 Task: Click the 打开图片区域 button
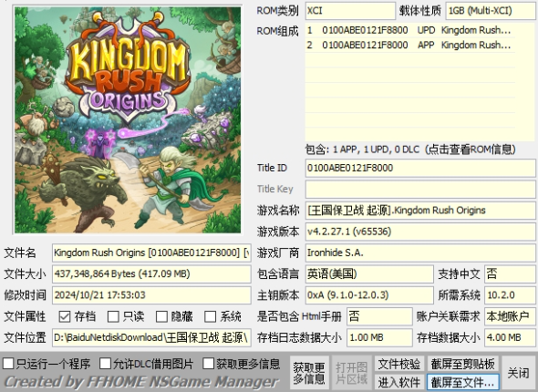click(351, 373)
